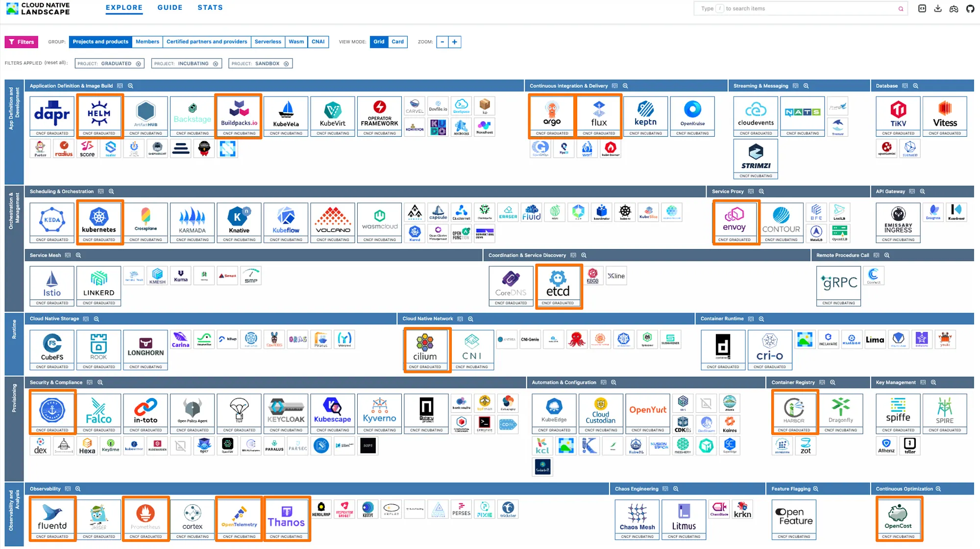Click the magnifier icon beside Observability header
This screenshot has width=980, height=549.
coord(78,489)
